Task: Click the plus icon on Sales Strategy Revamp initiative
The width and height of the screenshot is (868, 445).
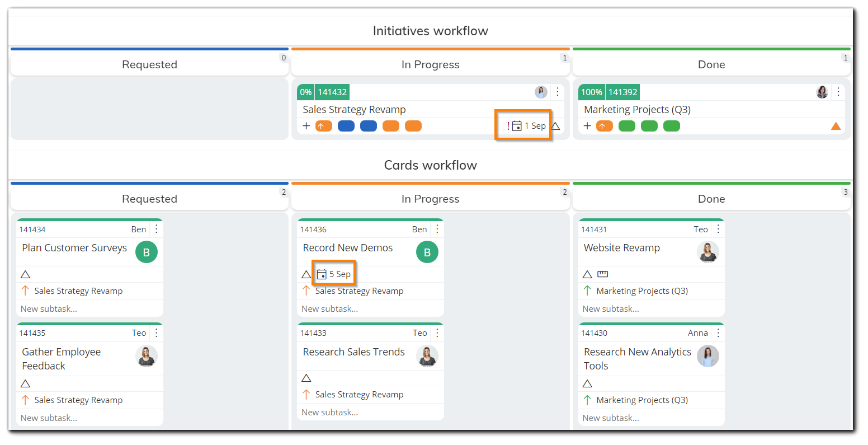Action: click(306, 126)
